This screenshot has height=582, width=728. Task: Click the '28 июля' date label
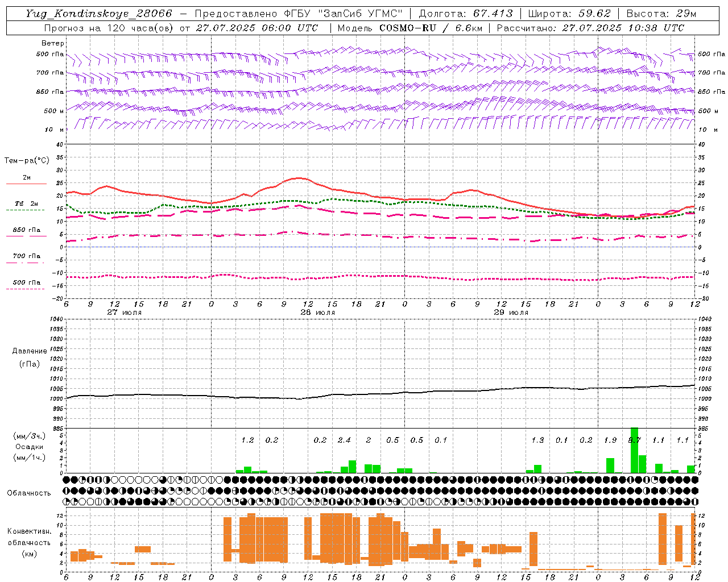[x=317, y=313]
